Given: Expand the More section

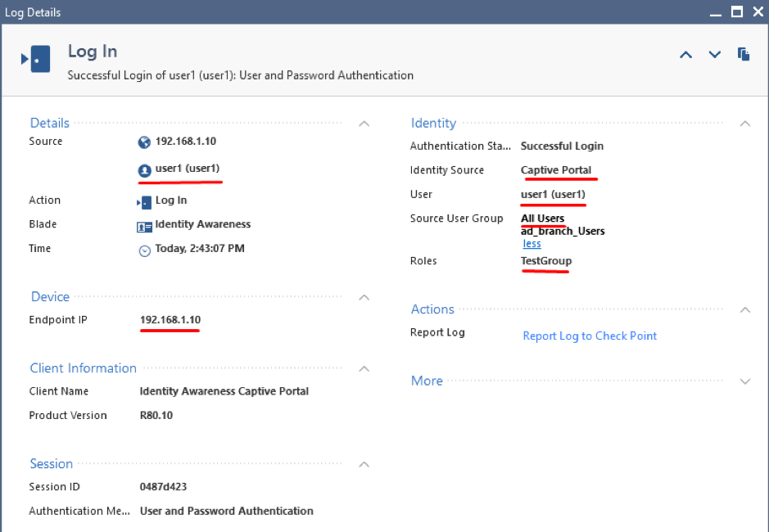Looking at the screenshot, I should point(745,381).
